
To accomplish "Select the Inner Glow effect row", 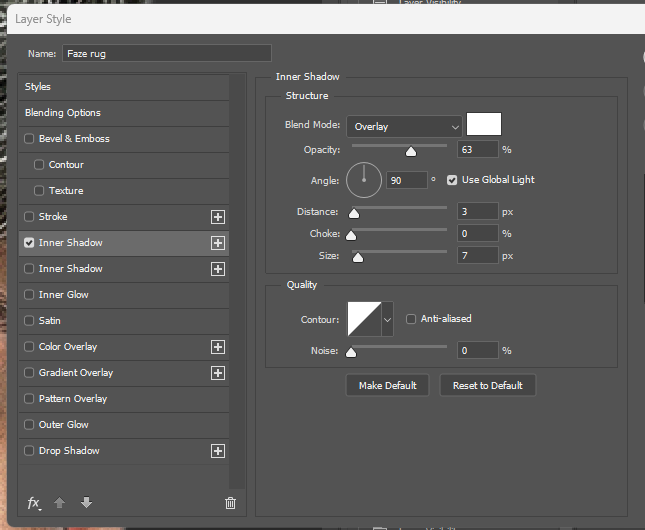I will pyautogui.click(x=124, y=295).
